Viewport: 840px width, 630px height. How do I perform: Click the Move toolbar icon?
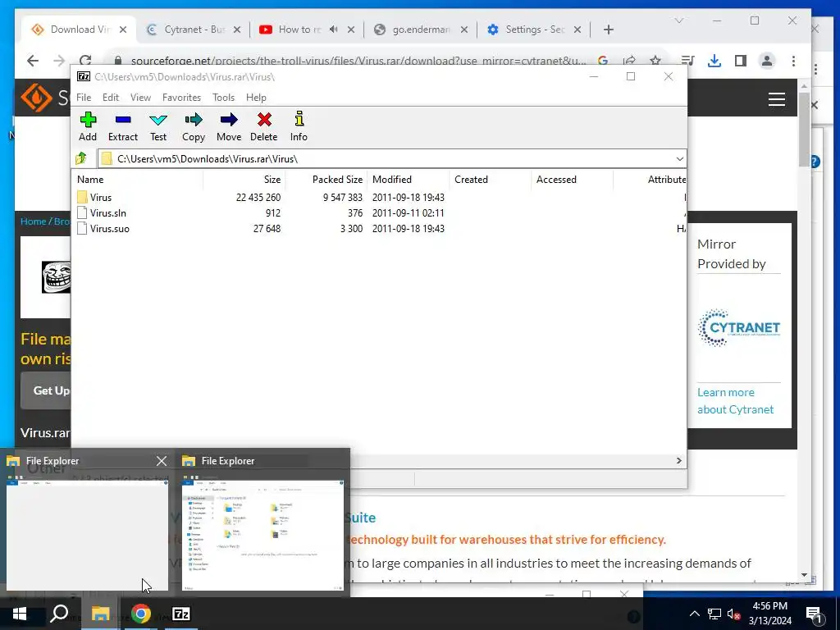coord(229,126)
